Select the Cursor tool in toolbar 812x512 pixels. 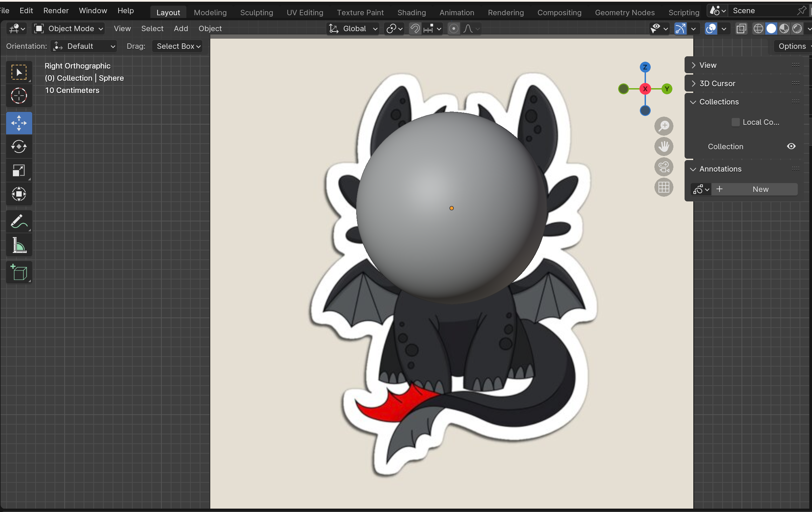coord(19,96)
